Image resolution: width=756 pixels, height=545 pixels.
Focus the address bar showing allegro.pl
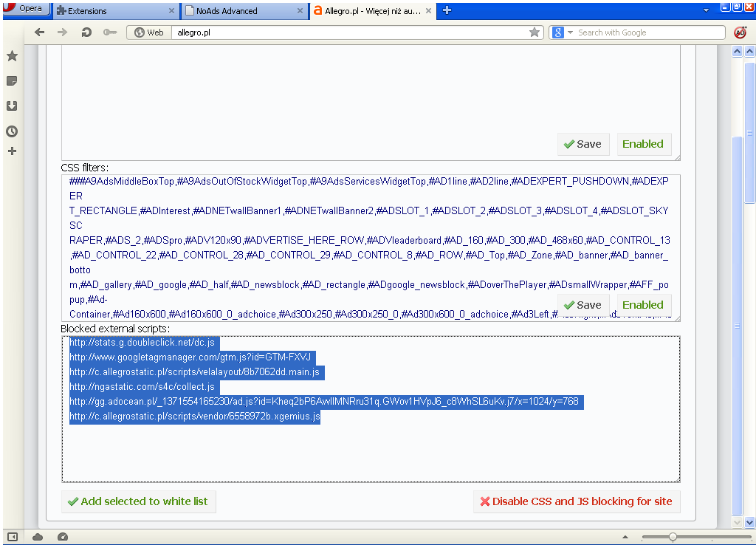point(349,32)
